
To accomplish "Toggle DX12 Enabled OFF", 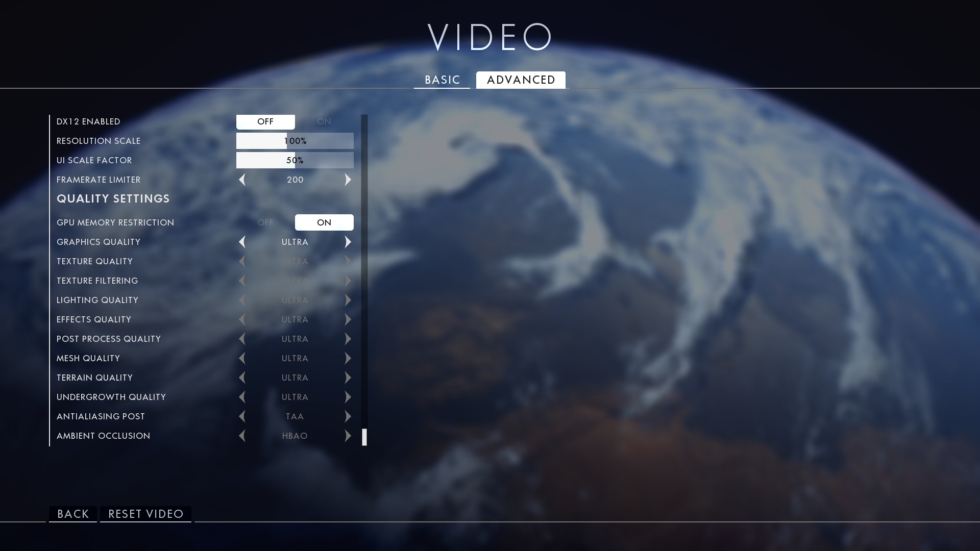I will pyautogui.click(x=265, y=121).
